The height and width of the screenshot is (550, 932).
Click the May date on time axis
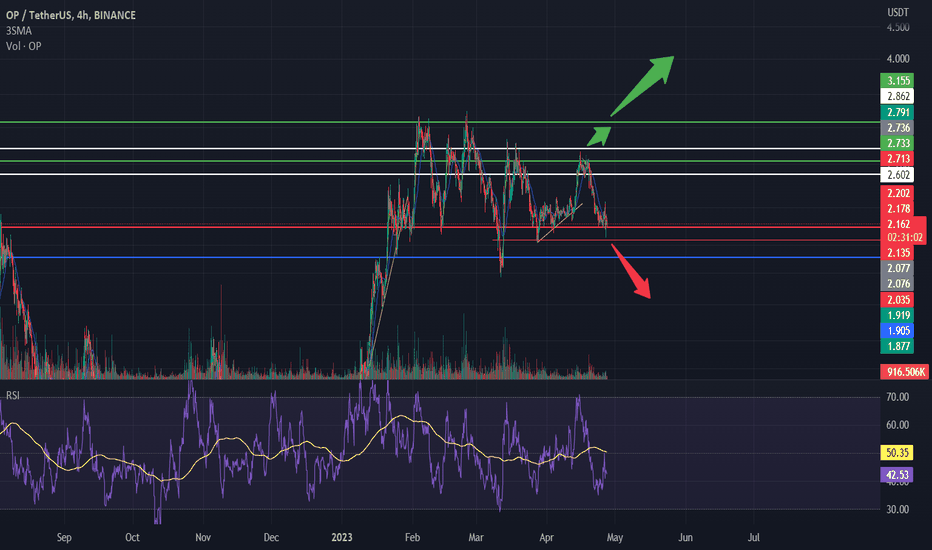(x=615, y=538)
